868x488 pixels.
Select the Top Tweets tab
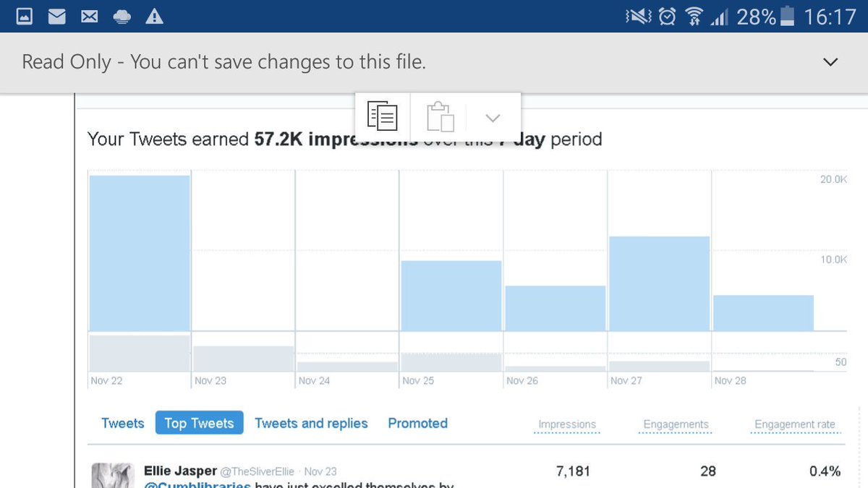(199, 424)
